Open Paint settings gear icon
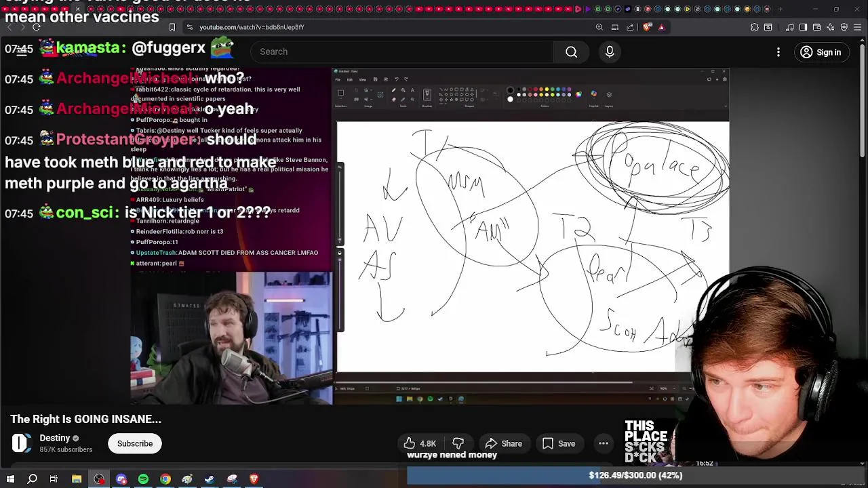 [x=725, y=79]
